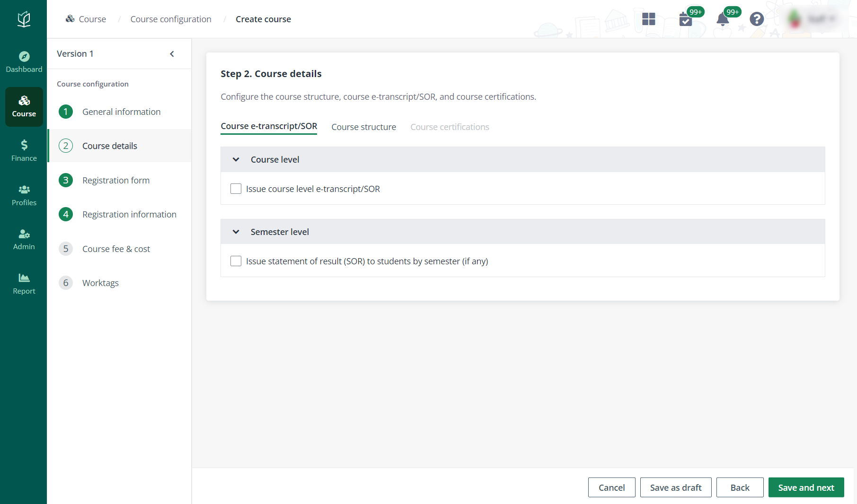
Task: Click step 3 number circle
Action: (x=66, y=180)
